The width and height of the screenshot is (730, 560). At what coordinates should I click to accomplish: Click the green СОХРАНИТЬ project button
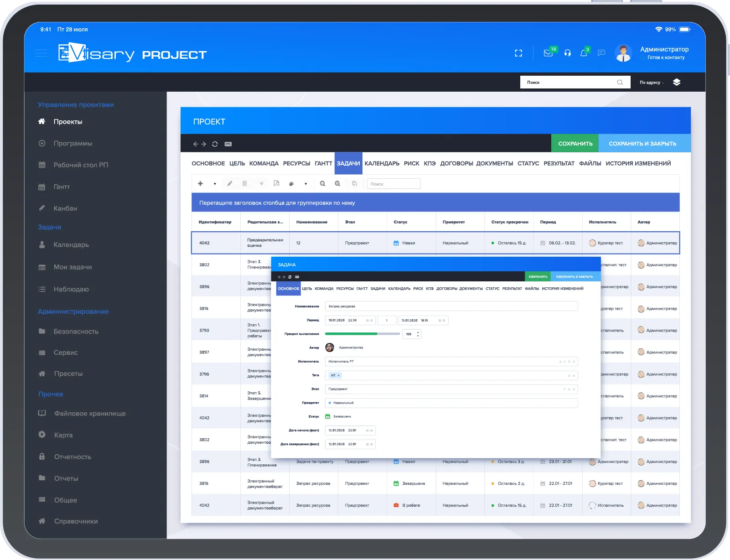[x=575, y=143]
